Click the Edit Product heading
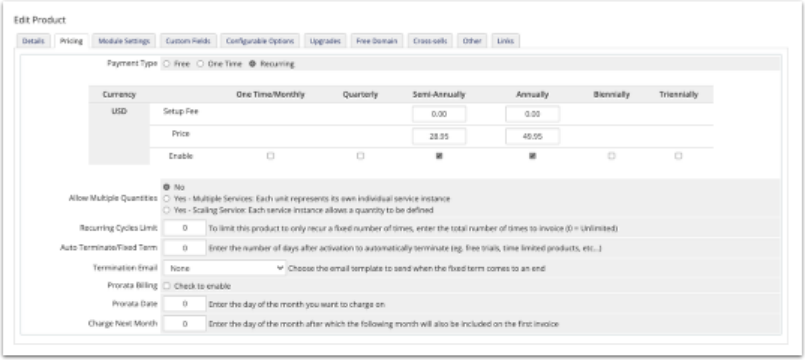 click(x=40, y=20)
